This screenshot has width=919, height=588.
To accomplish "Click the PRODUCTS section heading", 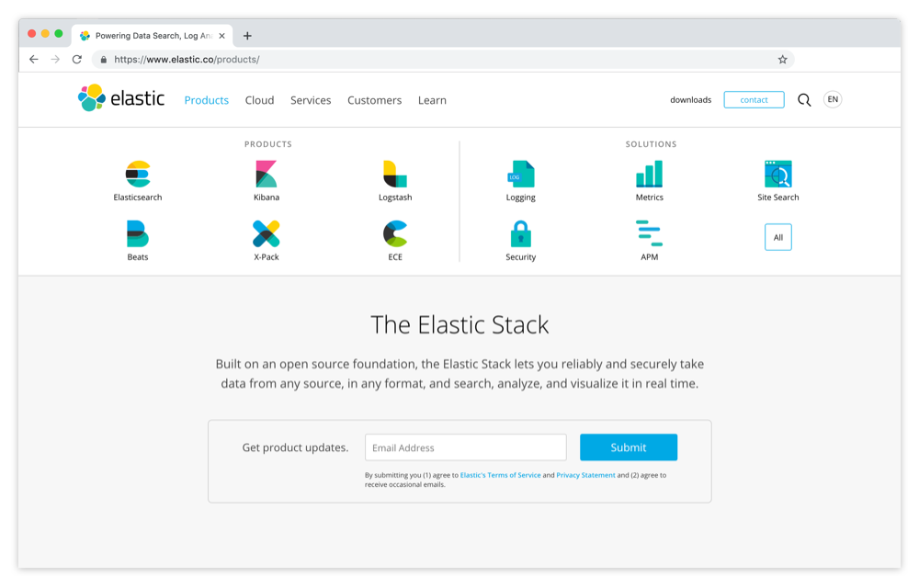I will click(267, 144).
